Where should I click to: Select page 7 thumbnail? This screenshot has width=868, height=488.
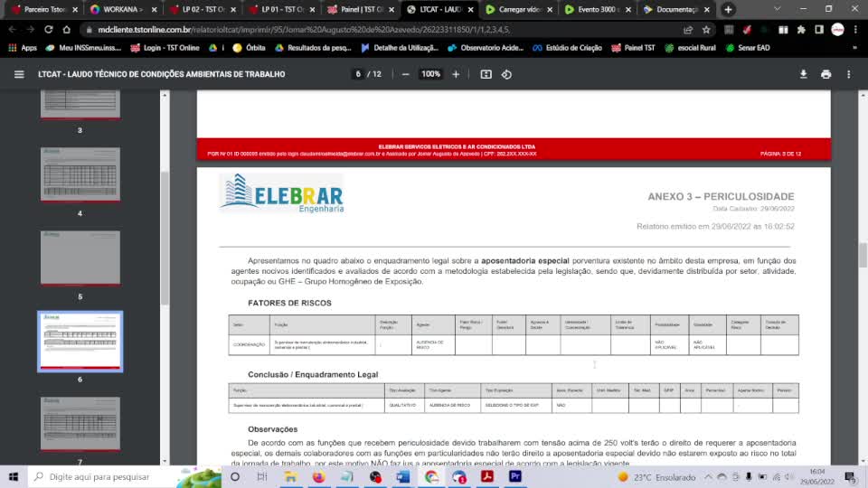pos(80,424)
